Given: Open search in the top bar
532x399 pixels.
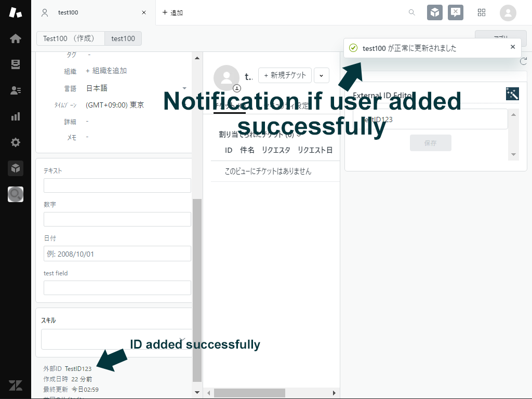Looking at the screenshot, I should pos(411,12).
